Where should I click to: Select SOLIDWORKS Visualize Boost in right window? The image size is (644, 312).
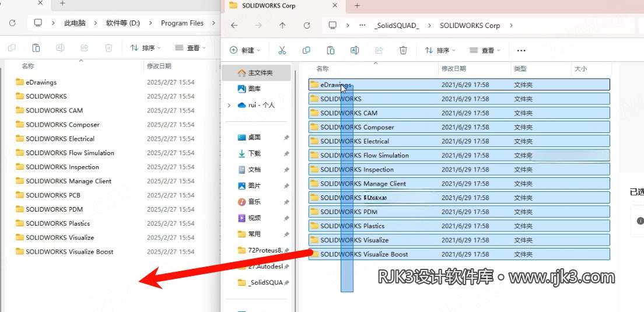tap(459, 254)
